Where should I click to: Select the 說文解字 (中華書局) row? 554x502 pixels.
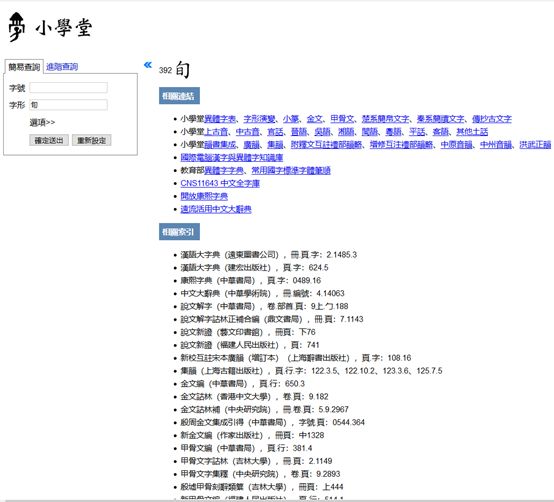point(264,306)
